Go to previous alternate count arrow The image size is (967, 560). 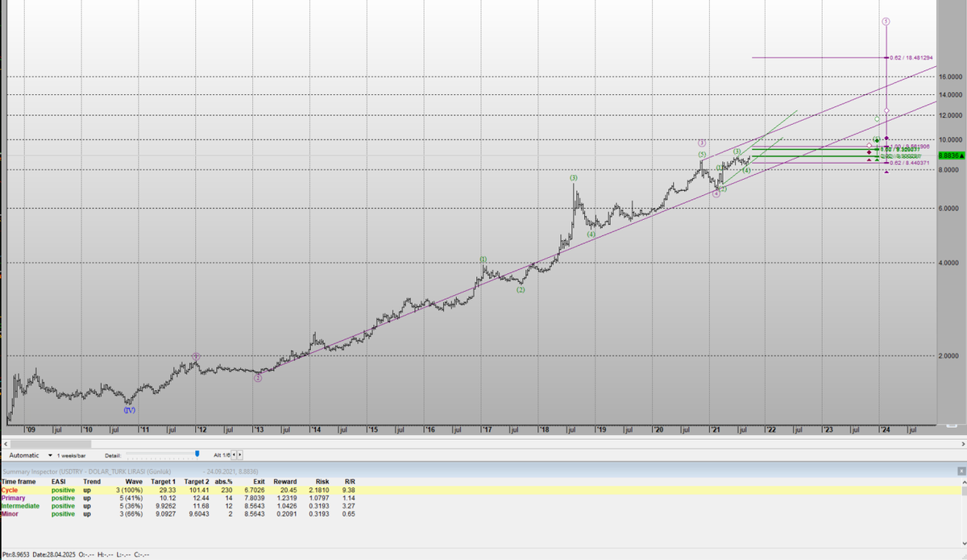coord(234,455)
